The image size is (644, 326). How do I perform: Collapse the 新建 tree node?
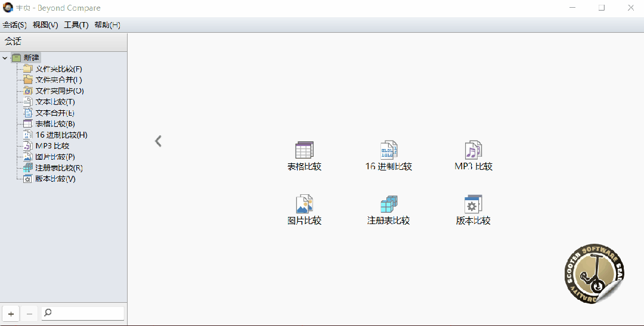[x=5, y=58]
